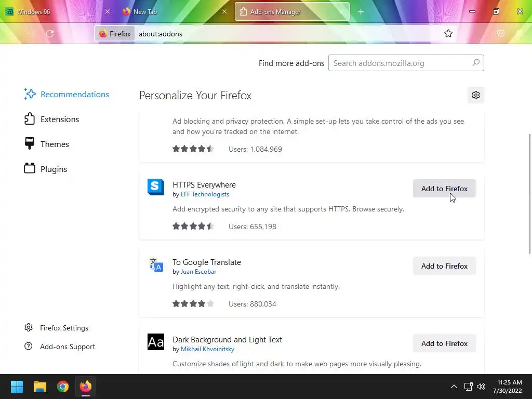The image size is (532, 399).
Task: Reload the about:addons page
Action: [x=50, y=34]
